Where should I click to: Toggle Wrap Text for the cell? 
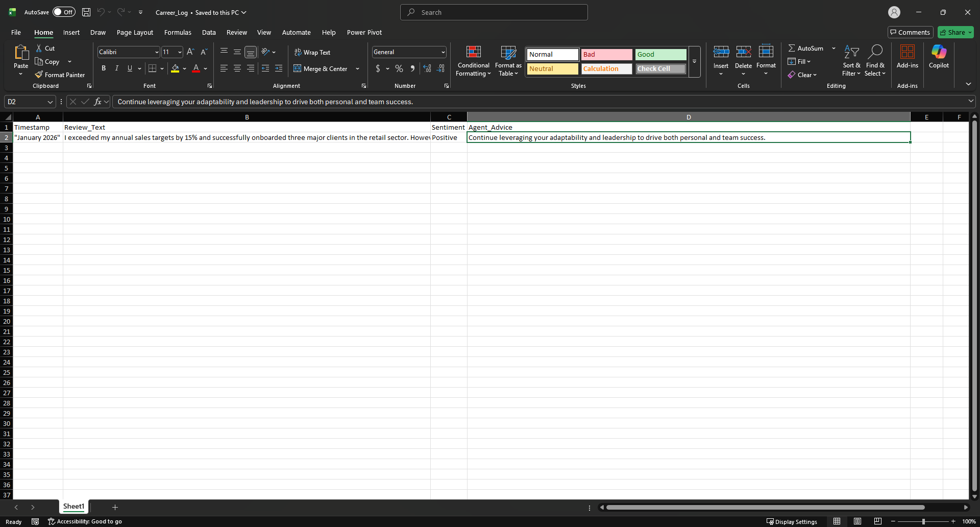(x=312, y=52)
